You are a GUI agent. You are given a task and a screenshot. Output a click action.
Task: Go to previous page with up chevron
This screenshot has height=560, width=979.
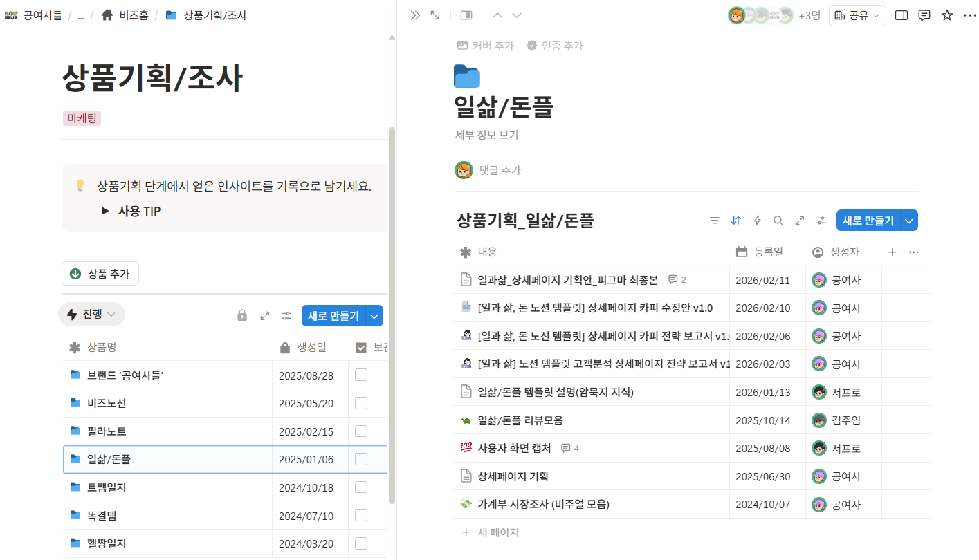point(497,15)
